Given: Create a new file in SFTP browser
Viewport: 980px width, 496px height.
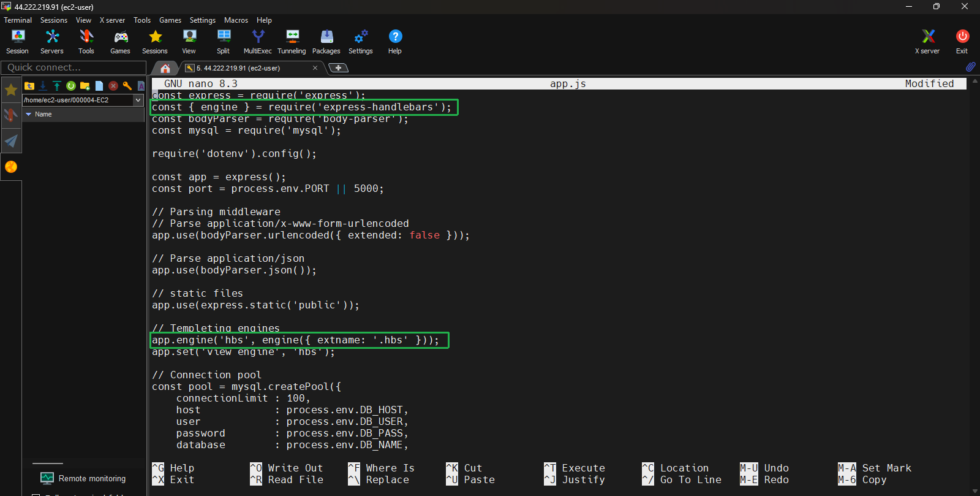Looking at the screenshot, I should pos(99,86).
